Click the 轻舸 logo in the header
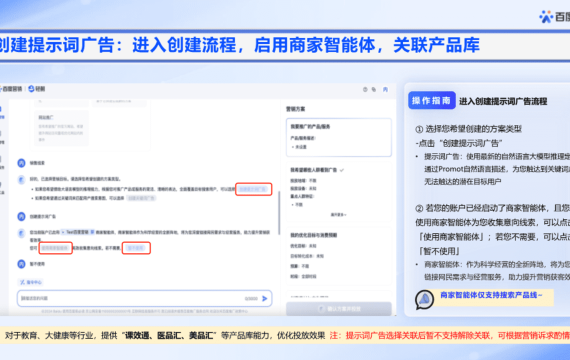The image size is (570, 360). pyautogui.click(x=37, y=89)
